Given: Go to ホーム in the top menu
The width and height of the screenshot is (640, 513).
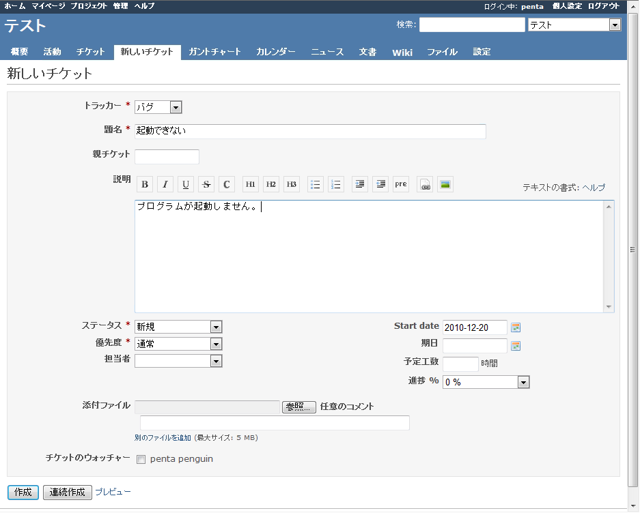Looking at the screenshot, I should click(15, 6).
